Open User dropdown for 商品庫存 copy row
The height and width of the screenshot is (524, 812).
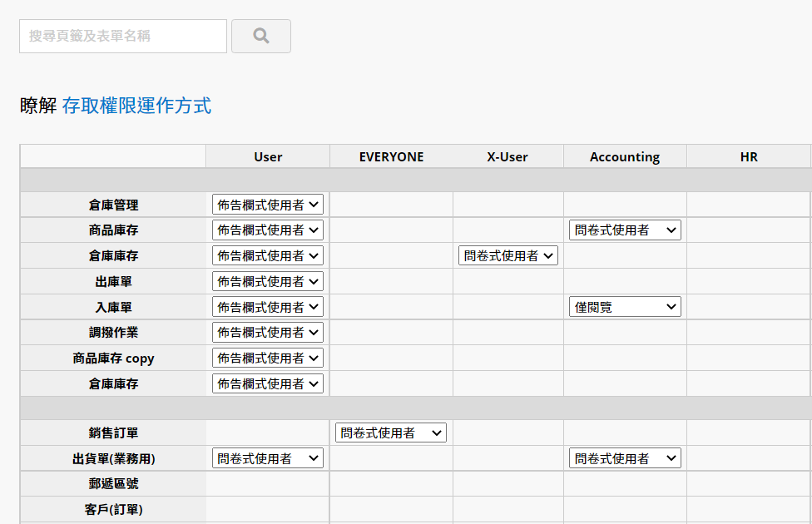pyautogui.click(x=268, y=358)
